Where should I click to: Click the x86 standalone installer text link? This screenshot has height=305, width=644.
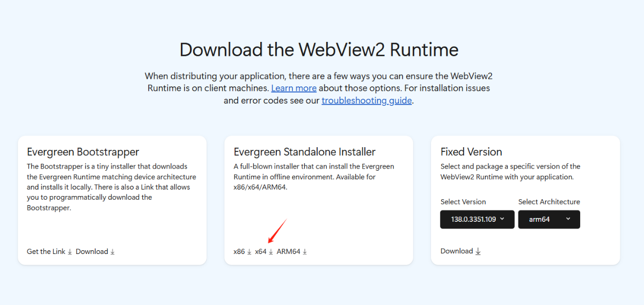pos(239,252)
